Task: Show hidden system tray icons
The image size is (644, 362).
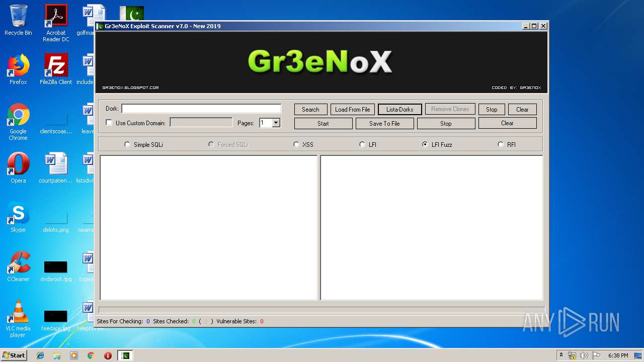Action: pos(561,355)
